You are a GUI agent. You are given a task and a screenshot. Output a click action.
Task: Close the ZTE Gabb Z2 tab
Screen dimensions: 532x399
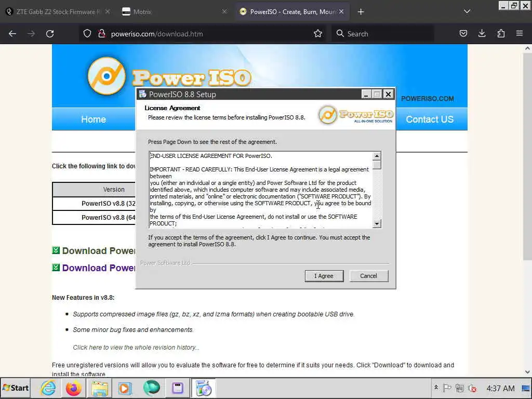[107, 12]
